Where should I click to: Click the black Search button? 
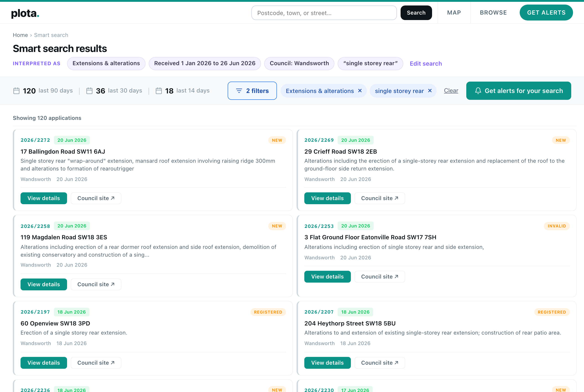point(416,13)
